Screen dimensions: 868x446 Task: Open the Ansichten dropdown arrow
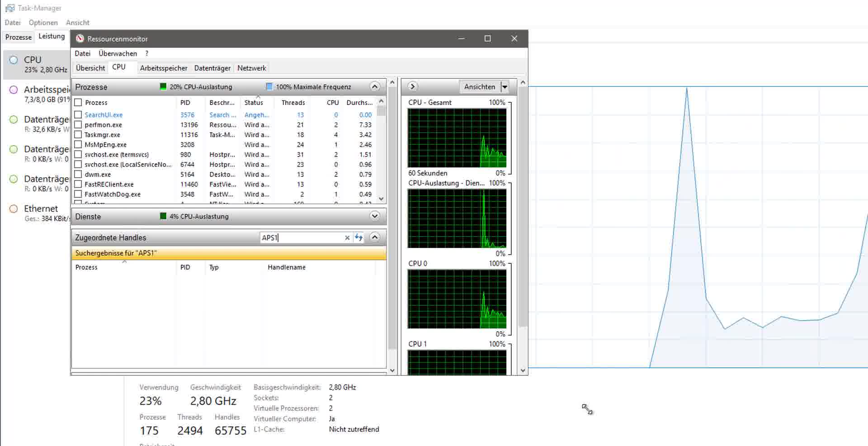[505, 86]
